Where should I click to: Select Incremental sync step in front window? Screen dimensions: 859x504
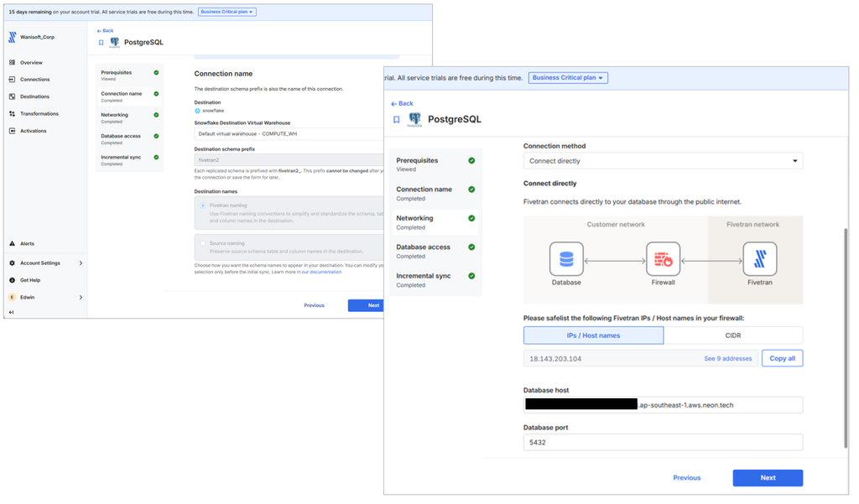pyautogui.click(x=435, y=280)
